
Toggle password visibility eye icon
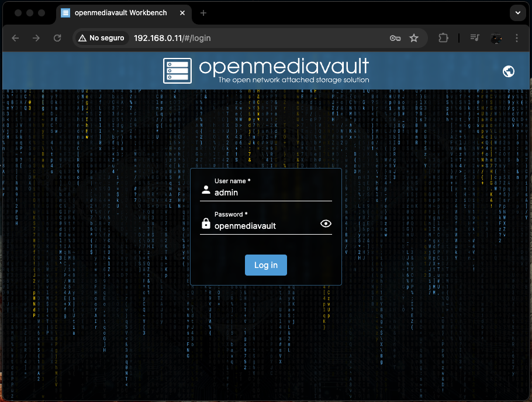pos(326,224)
